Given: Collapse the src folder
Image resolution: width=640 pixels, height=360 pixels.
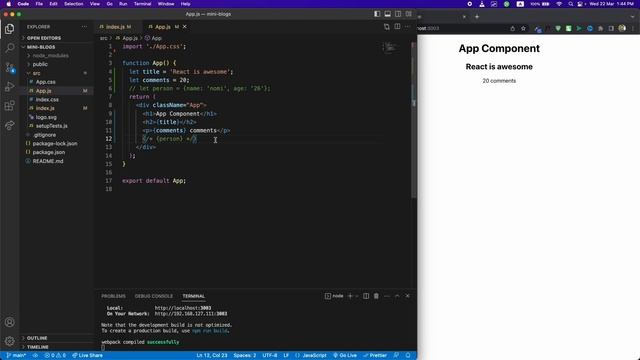Looking at the screenshot, I should (36, 73).
